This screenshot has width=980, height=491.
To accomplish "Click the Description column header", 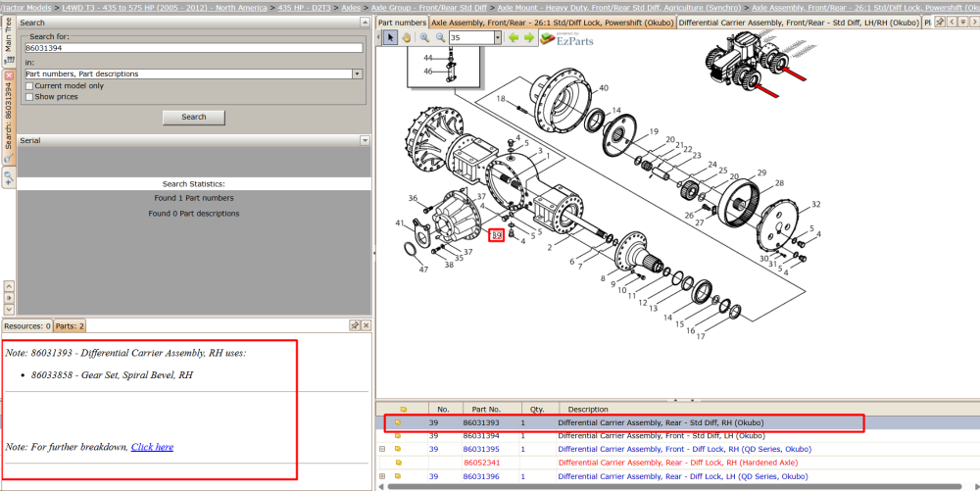I will (587, 410).
